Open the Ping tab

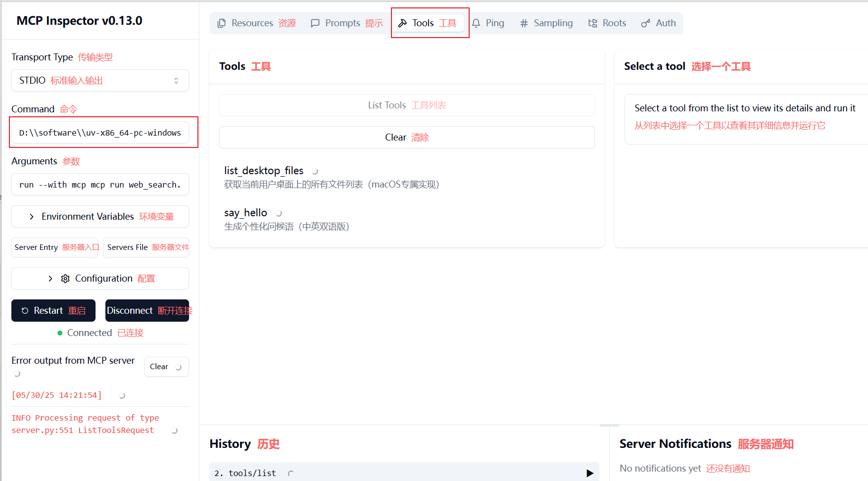point(488,23)
